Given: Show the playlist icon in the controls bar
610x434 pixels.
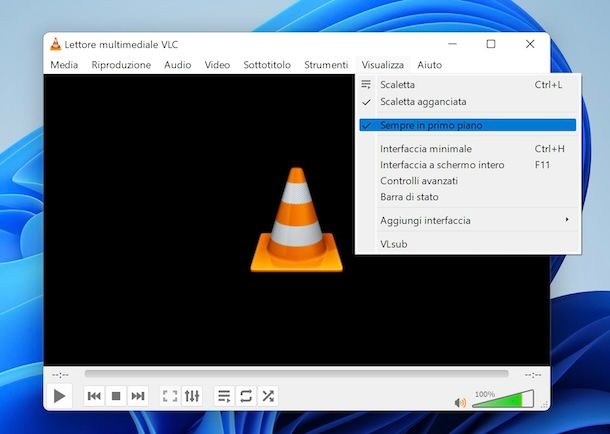Looking at the screenshot, I should tap(224, 396).
